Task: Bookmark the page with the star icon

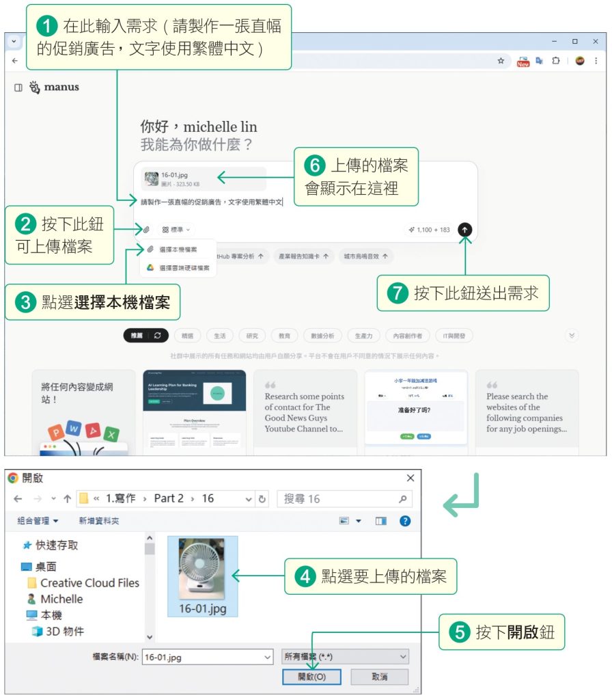Action: pos(501,60)
